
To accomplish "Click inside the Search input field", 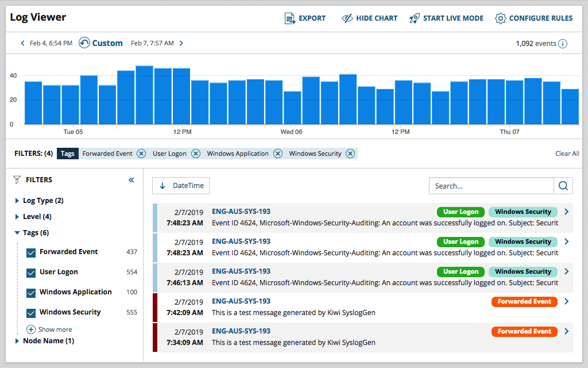I will [491, 186].
